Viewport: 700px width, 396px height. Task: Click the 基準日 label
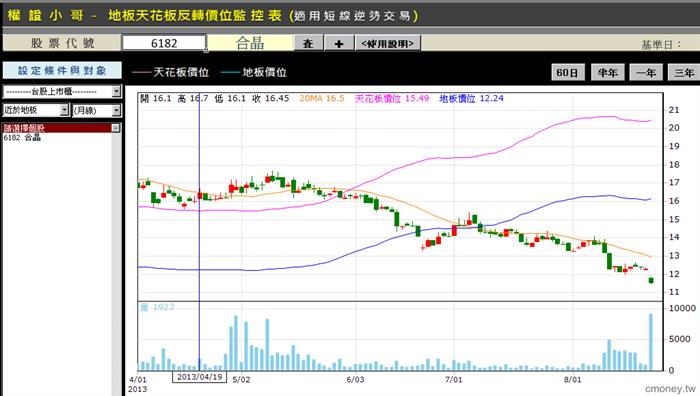pyautogui.click(x=661, y=44)
